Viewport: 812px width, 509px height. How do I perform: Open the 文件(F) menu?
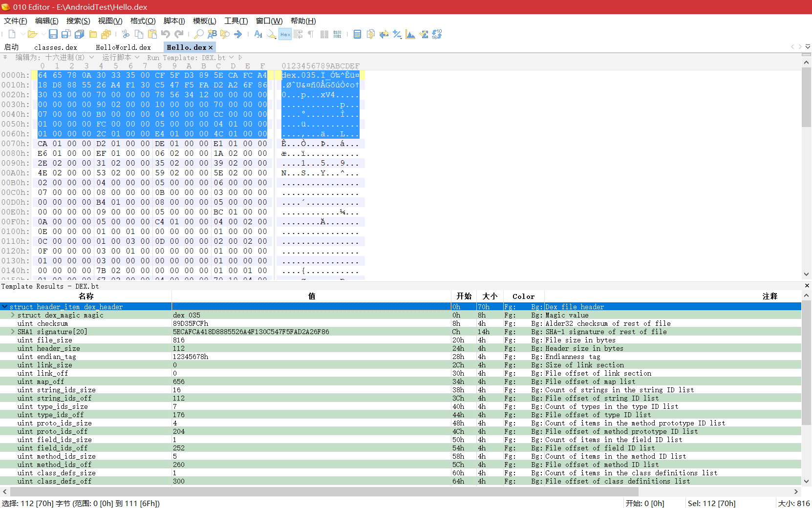[x=16, y=21]
